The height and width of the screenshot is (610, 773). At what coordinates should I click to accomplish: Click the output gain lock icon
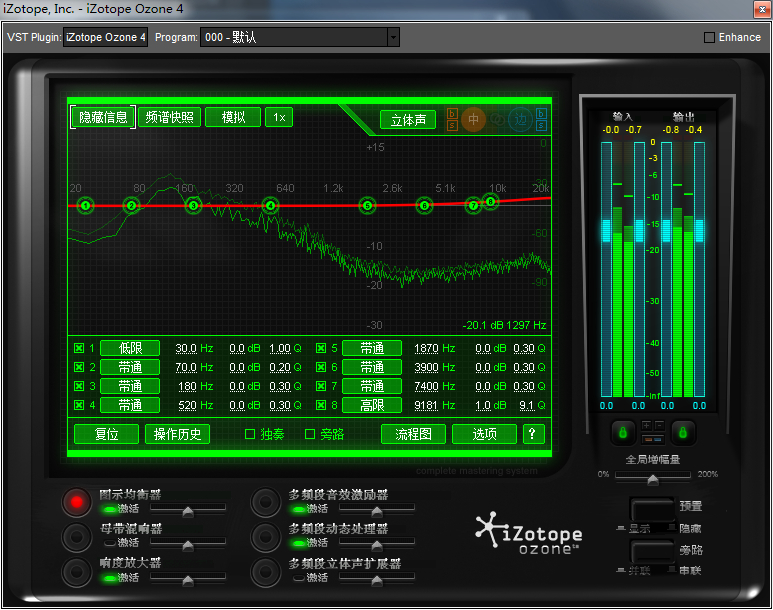tap(683, 432)
